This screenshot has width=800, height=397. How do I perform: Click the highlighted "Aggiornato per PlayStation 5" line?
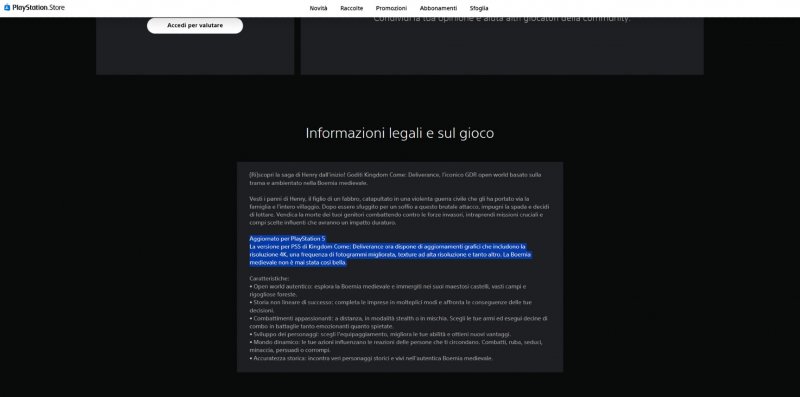coord(287,238)
